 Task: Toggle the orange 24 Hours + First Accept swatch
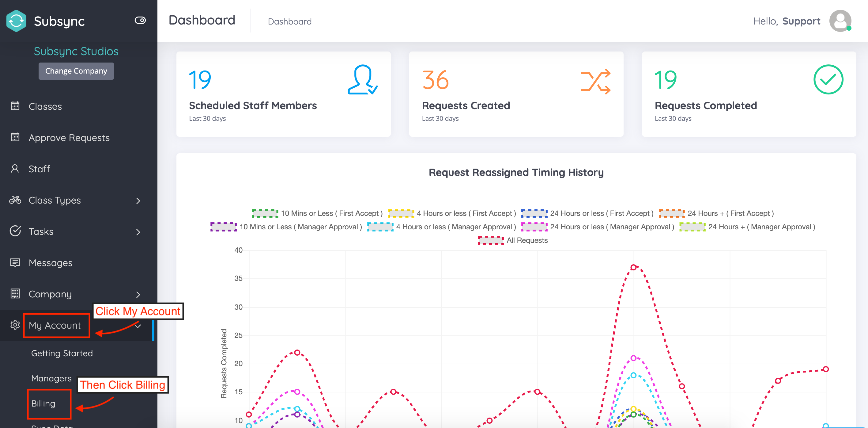tap(672, 213)
